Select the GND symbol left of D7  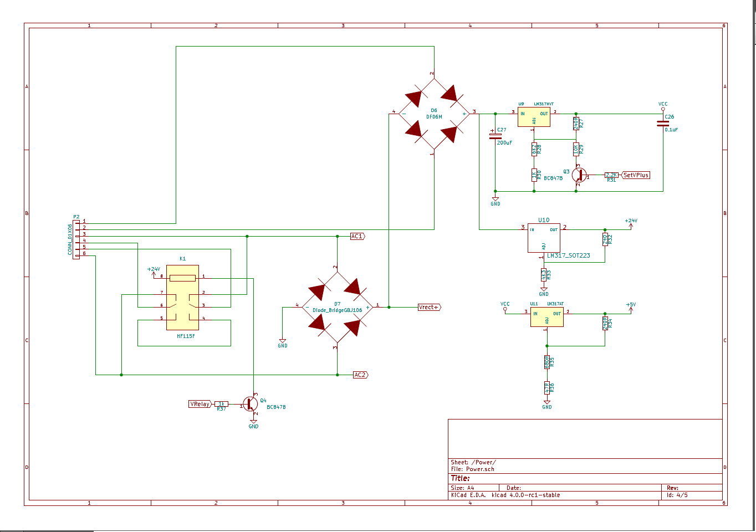tap(283, 342)
